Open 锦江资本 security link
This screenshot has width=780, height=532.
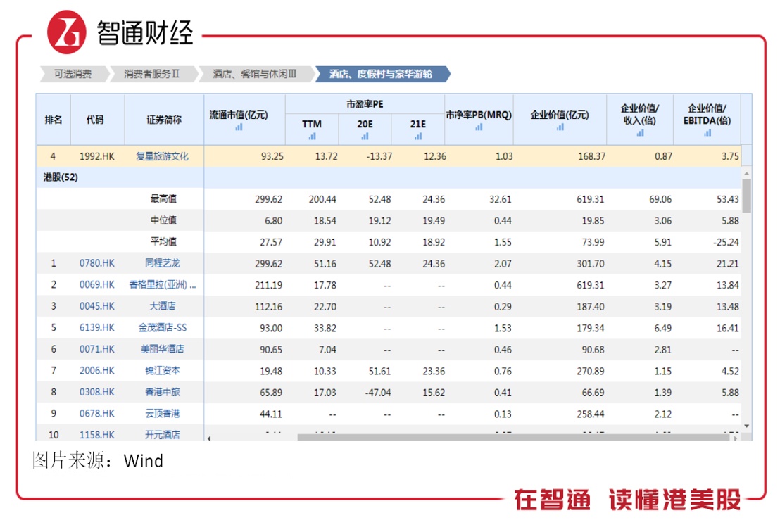click(x=162, y=370)
